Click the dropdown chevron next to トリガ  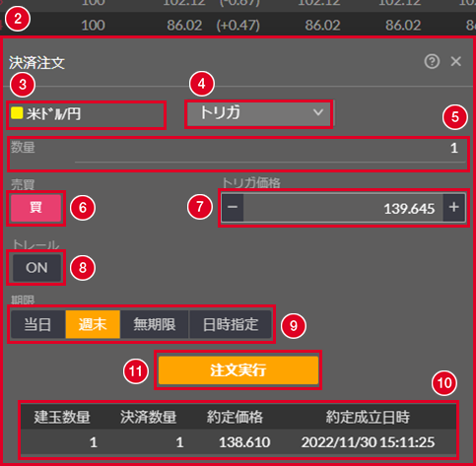click(317, 112)
